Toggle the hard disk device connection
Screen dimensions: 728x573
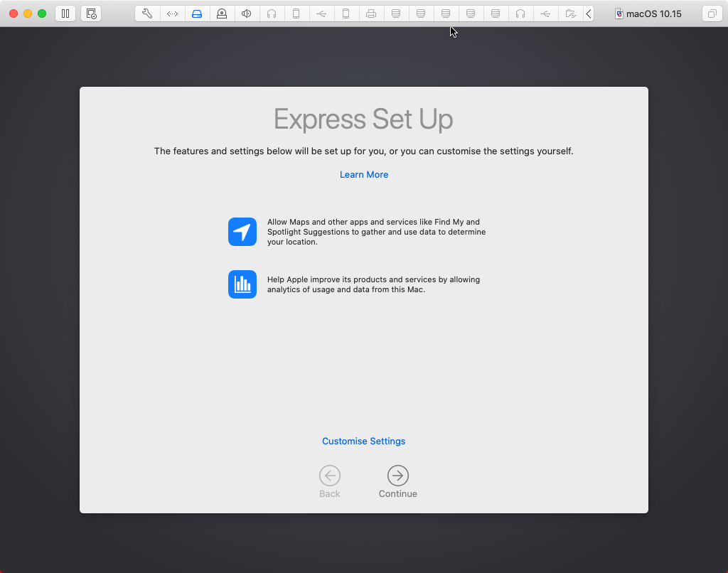197,14
